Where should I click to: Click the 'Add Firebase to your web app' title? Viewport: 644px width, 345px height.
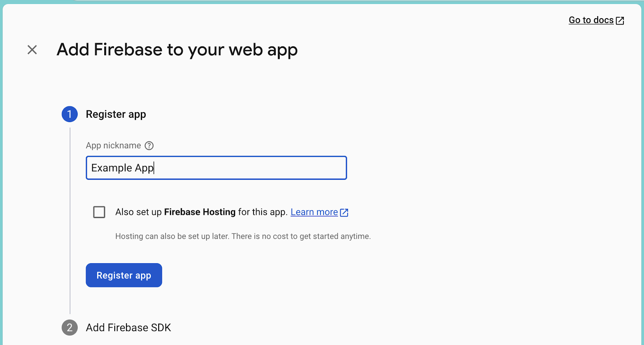(x=177, y=50)
